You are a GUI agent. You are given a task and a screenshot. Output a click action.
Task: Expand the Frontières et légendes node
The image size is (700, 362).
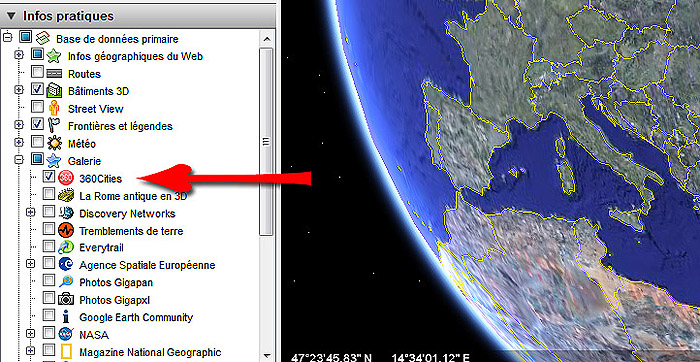click(19, 125)
